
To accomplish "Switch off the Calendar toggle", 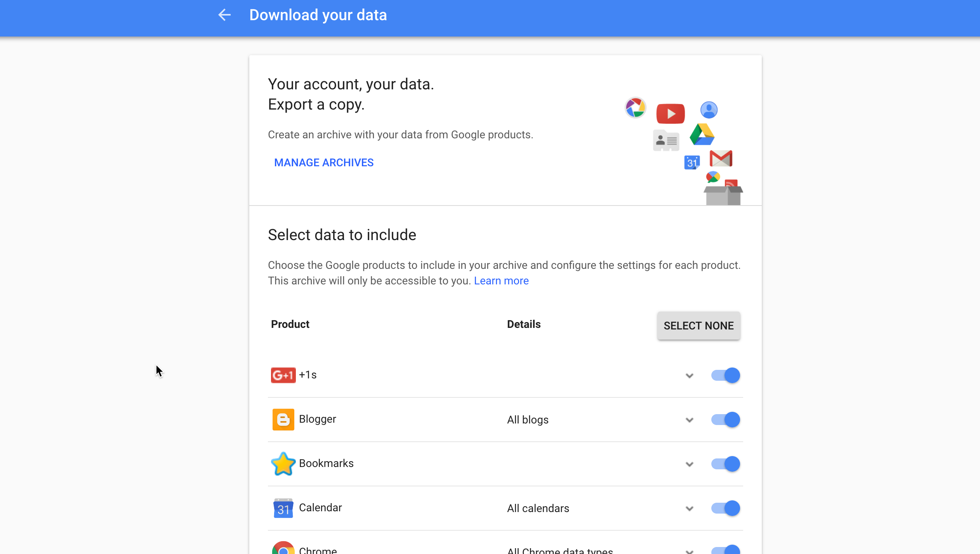I will [x=725, y=508].
